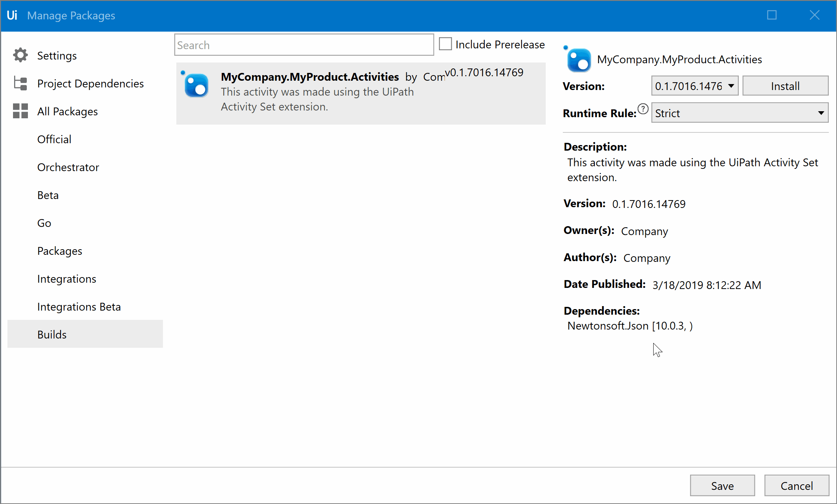This screenshot has height=504, width=837.
Task: Click the Project Dependencies icon
Action: [20, 83]
